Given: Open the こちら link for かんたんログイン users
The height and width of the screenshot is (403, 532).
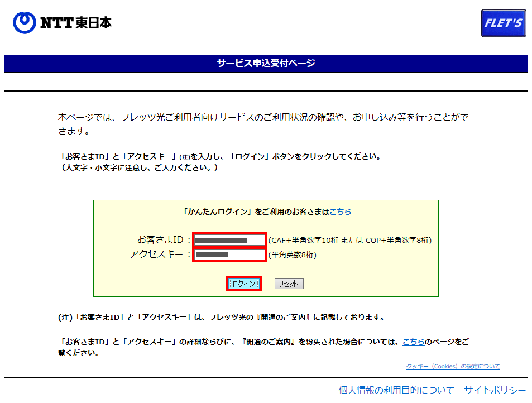Looking at the screenshot, I should click(x=341, y=212).
